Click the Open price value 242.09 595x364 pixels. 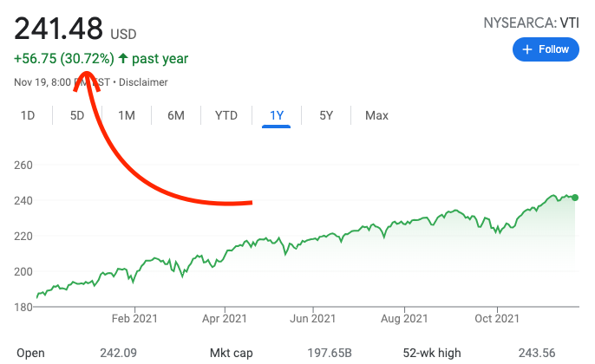point(124,353)
